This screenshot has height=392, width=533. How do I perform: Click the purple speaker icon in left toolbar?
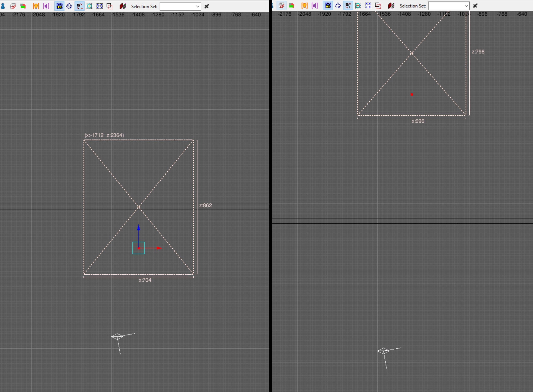tap(46, 6)
